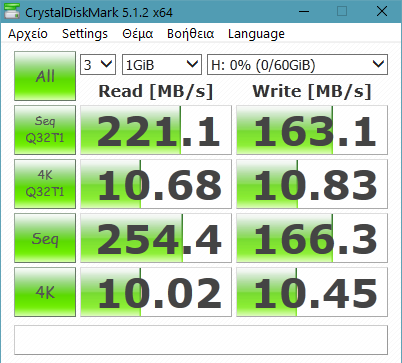402x363 pixels.
Task: Maximize the CrystalDiskMark window
Action: (x=342, y=11)
